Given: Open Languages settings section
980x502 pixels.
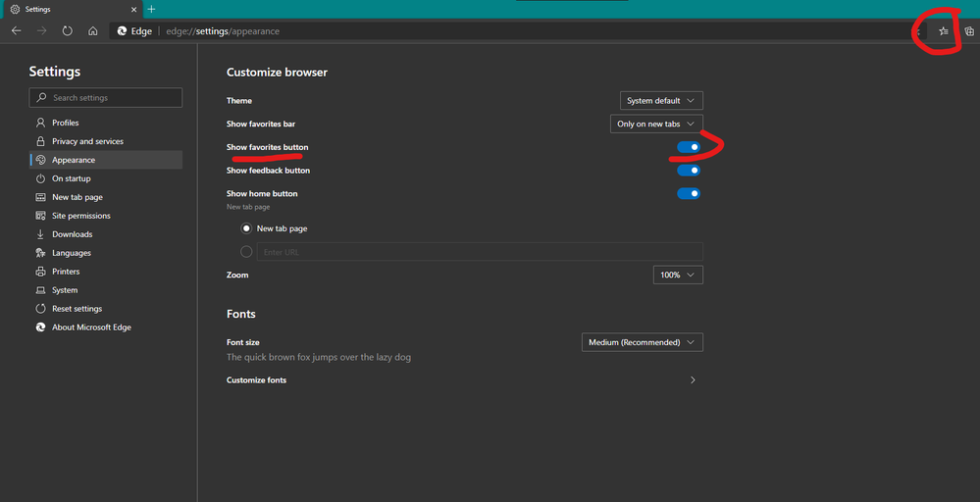Looking at the screenshot, I should pos(106,253).
